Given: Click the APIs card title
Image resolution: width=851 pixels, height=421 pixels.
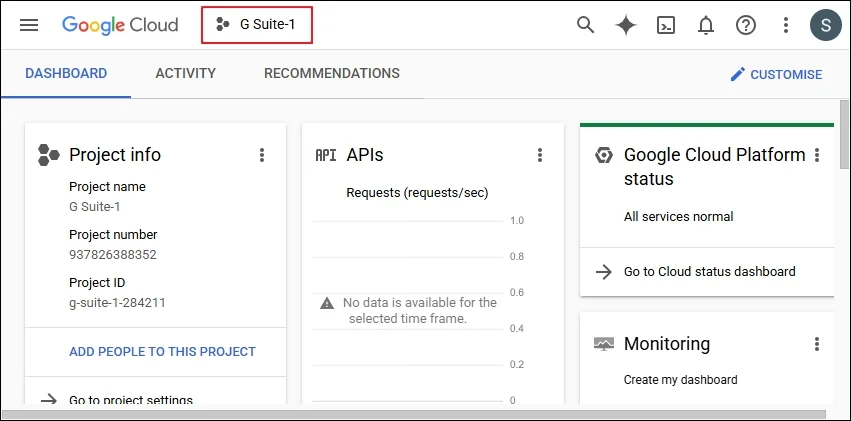Looking at the screenshot, I should click(x=365, y=155).
